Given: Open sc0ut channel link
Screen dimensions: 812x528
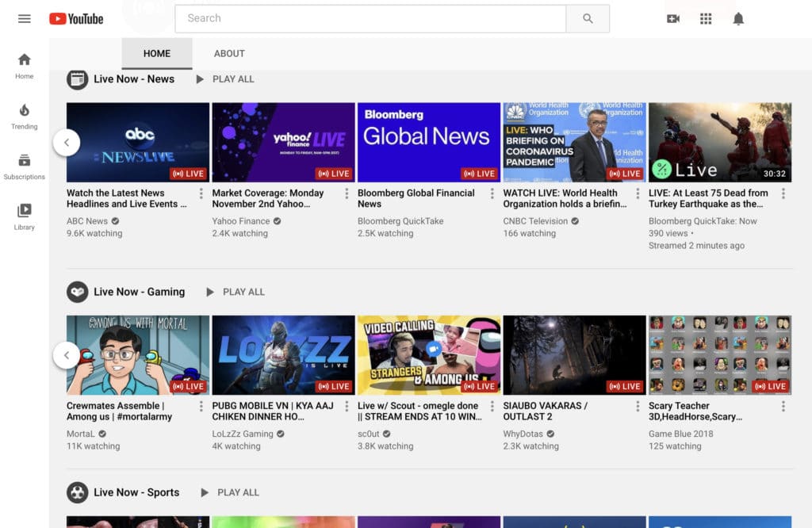Looking at the screenshot, I should 368,434.
